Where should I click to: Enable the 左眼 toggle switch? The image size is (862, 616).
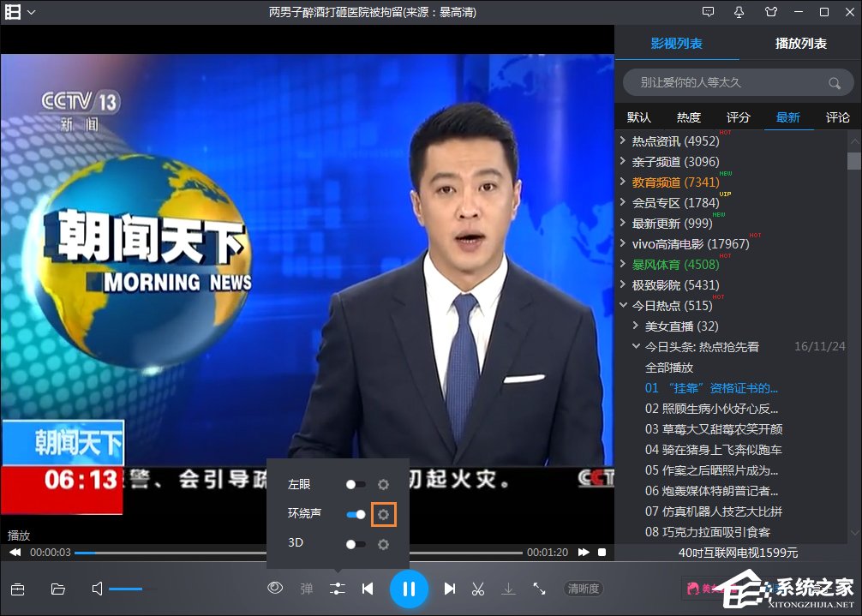pyautogui.click(x=355, y=485)
